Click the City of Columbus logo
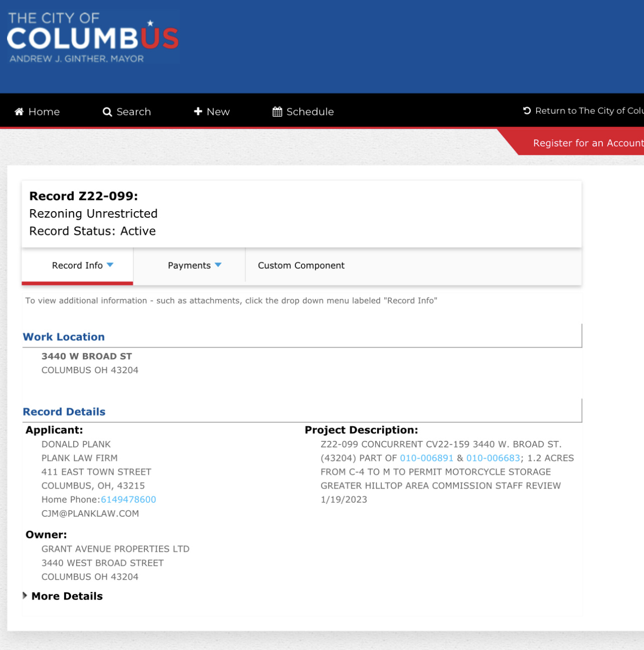 pyautogui.click(x=93, y=38)
